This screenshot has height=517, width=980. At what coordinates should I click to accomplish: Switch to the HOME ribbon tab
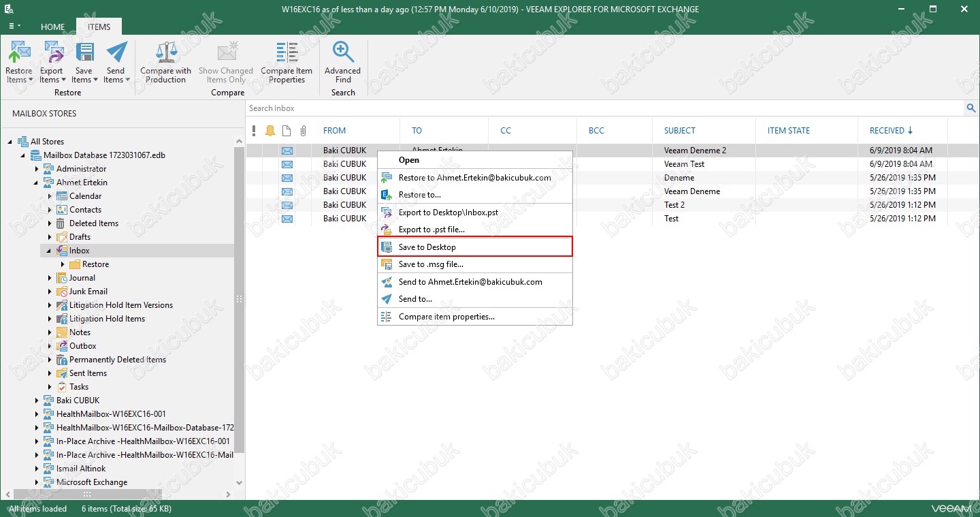[52, 27]
